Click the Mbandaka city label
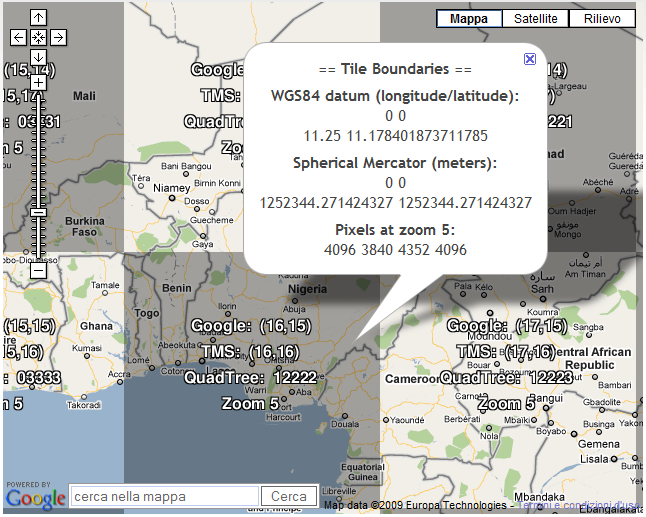Image resolution: width=646 pixels, height=517 pixels. coord(539,497)
